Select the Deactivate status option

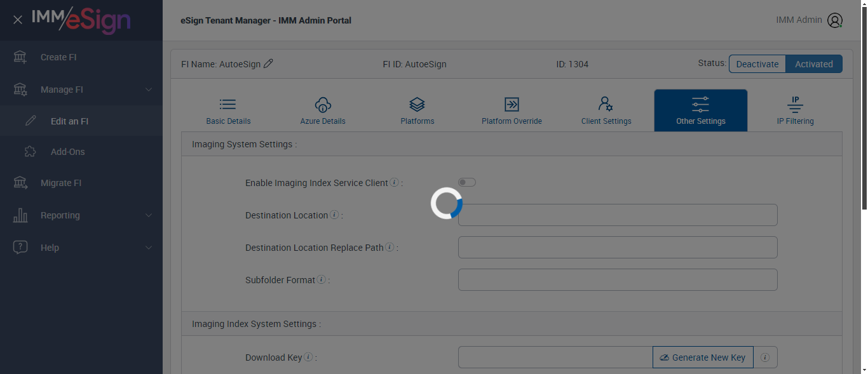click(x=757, y=63)
